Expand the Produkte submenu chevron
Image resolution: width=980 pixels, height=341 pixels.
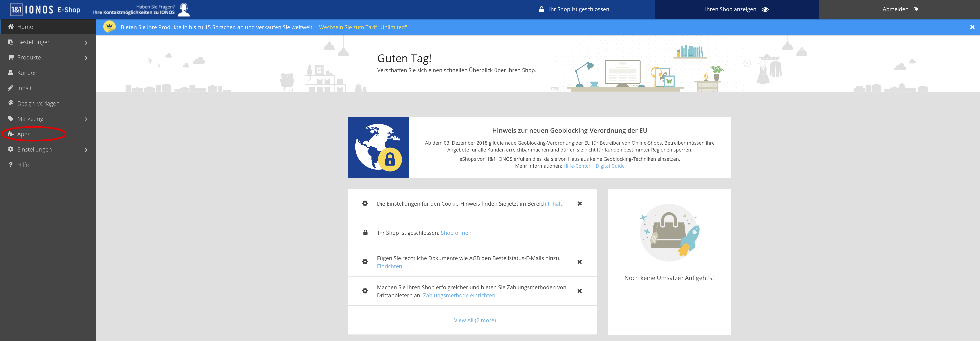point(86,58)
